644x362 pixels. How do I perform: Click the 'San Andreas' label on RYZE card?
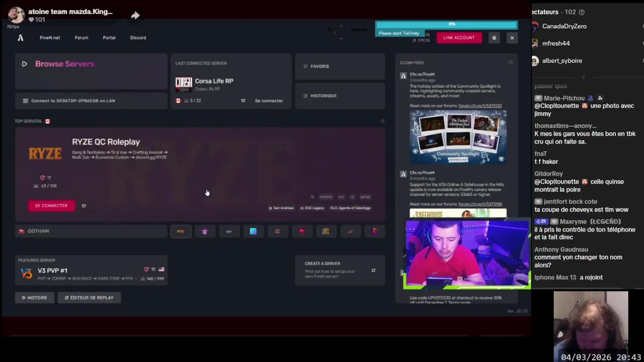[x=281, y=208]
